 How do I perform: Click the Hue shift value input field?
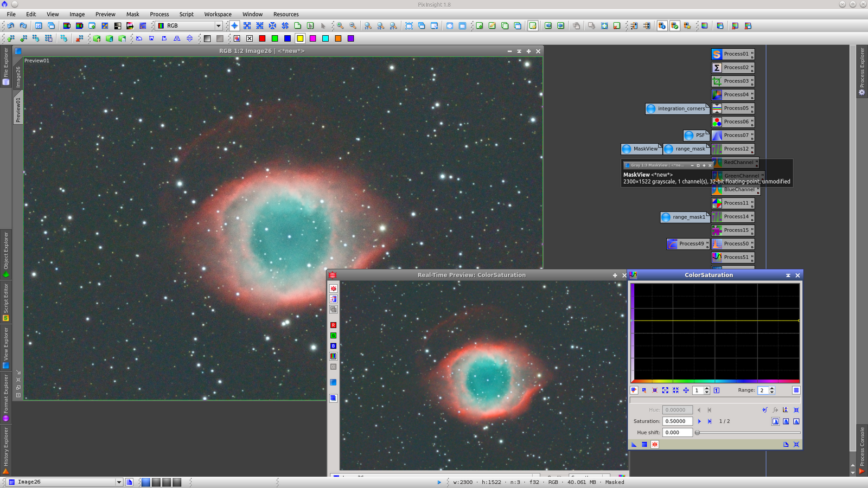[x=678, y=433]
